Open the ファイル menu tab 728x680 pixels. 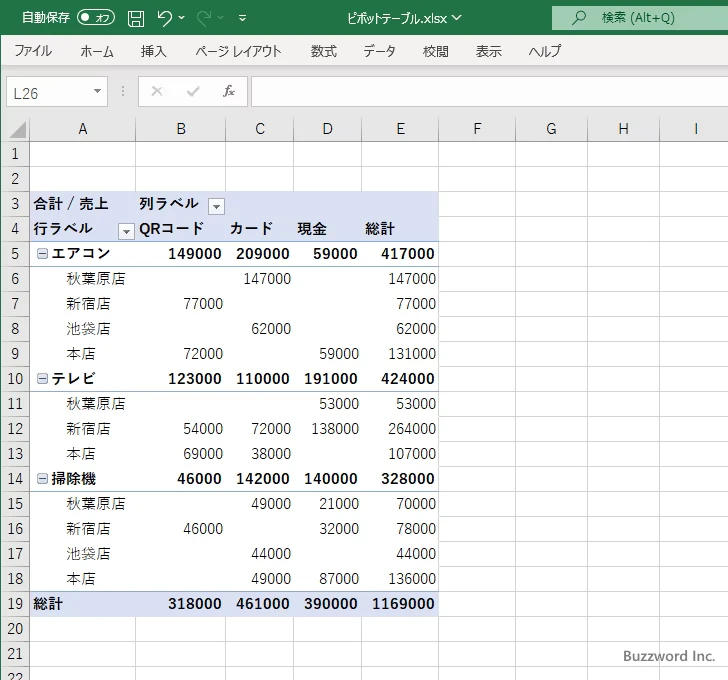click(33, 51)
